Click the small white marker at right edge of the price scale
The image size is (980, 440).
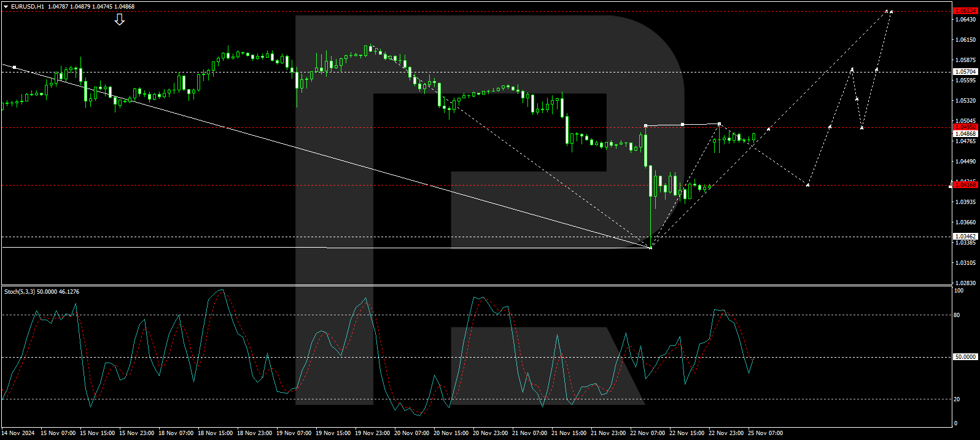[x=951, y=184]
